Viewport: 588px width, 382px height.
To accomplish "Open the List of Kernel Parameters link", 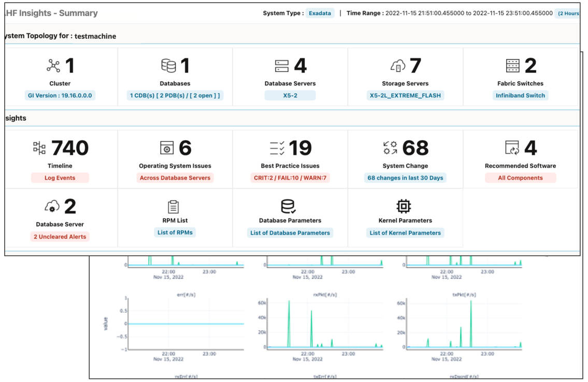I will [405, 233].
